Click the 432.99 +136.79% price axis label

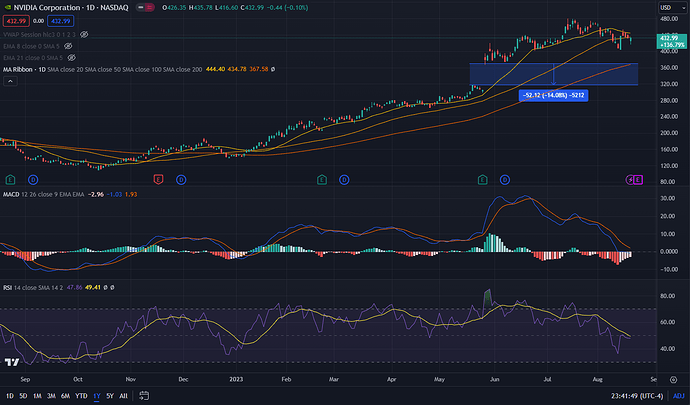click(x=672, y=41)
